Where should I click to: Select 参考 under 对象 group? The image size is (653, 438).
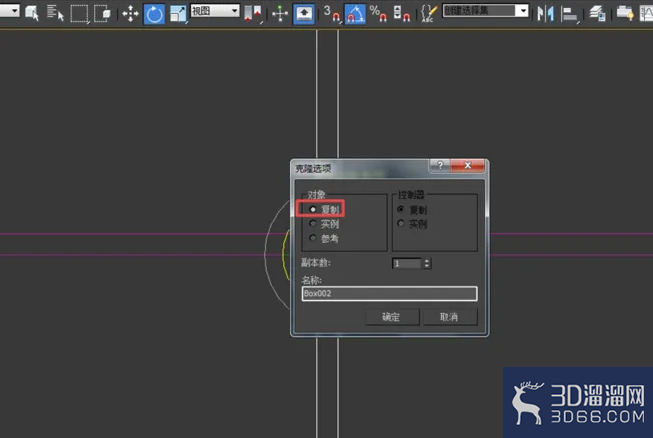click(324, 238)
